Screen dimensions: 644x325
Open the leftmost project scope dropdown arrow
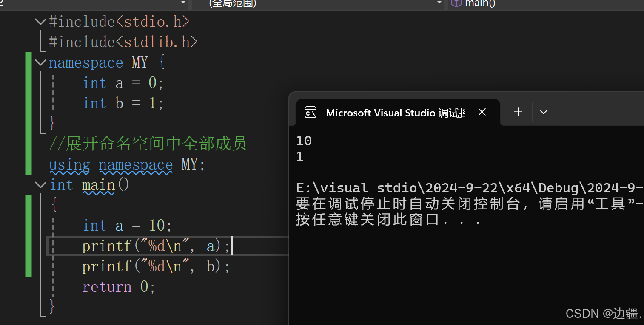183,3
